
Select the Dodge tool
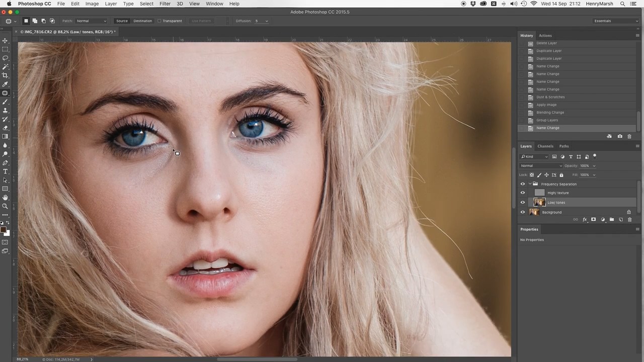[6, 154]
